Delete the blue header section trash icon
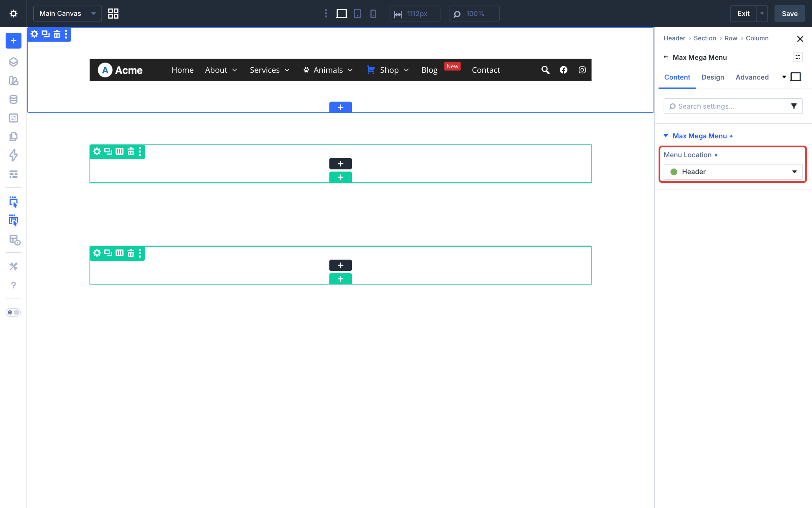812x508 pixels. pyautogui.click(x=57, y=34)
